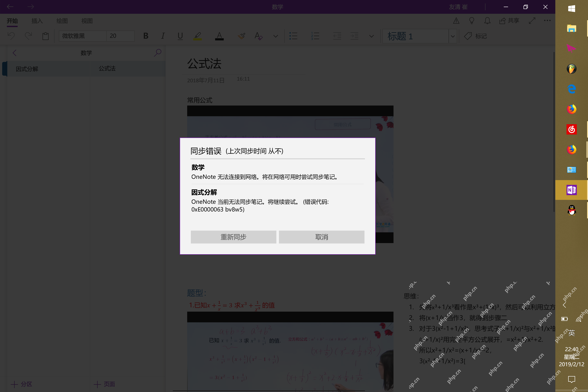The height and width of the screenshot is (392, 588).
Task: Open the Action Center notification icon
Action: pos(571,379)
